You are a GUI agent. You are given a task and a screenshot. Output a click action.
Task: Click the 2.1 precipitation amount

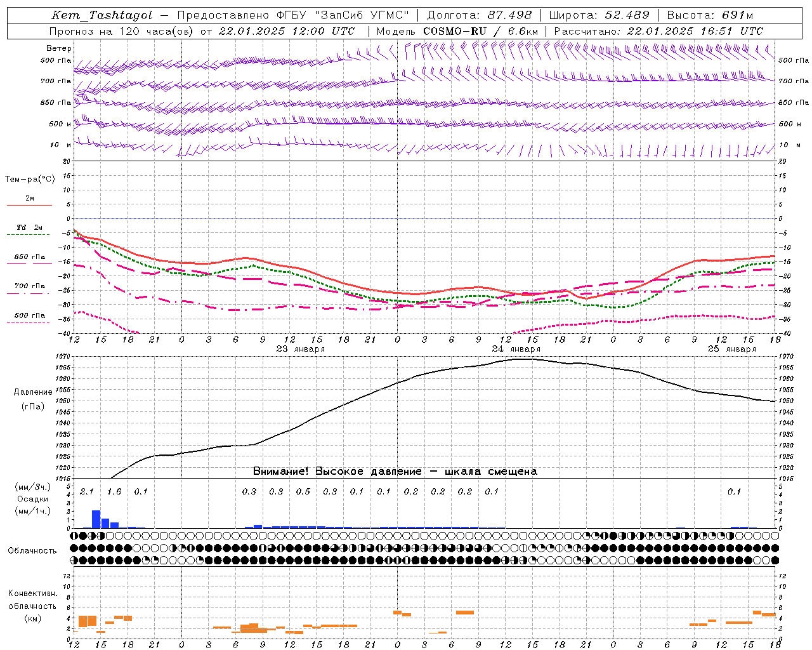[87, 491]
